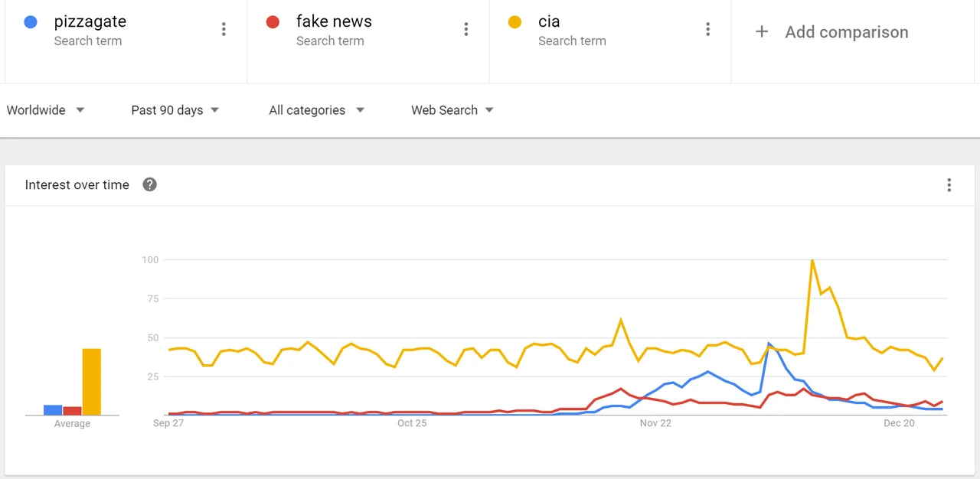Edit the cia search term
This screenshot has width=980, height=479.
[549, 21]
